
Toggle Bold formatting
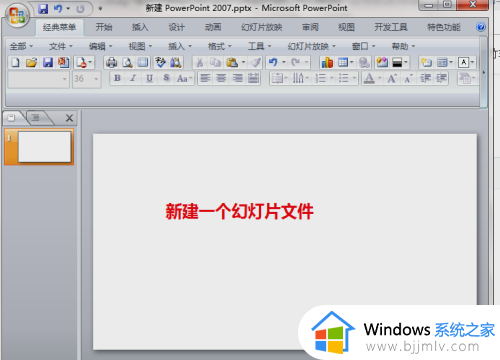[117, 78]
